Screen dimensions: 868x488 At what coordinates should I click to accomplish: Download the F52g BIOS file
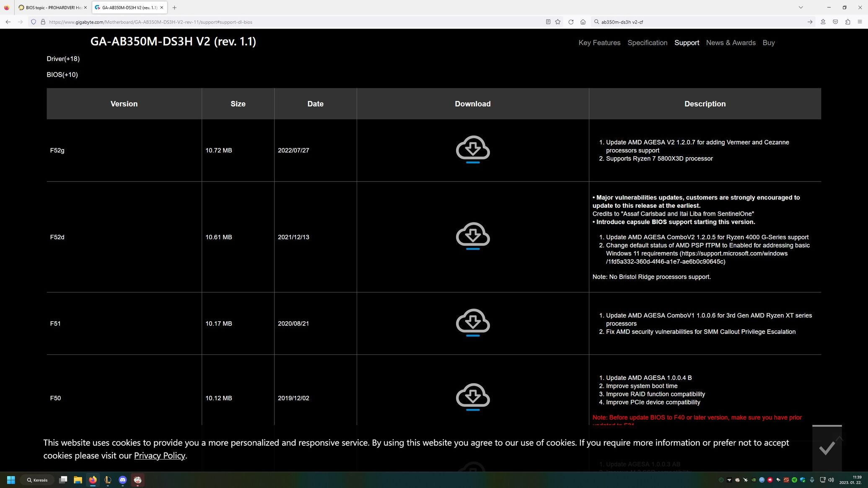tap(472, 149)
